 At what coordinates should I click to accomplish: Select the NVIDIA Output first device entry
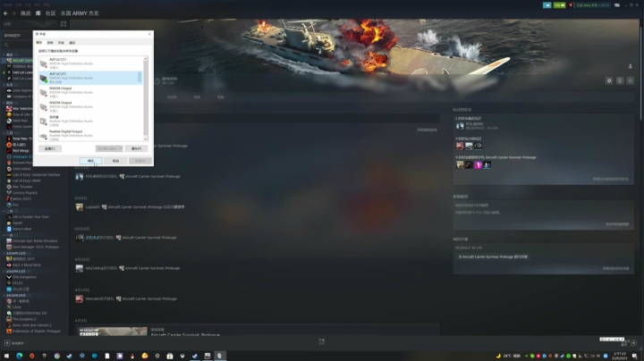(x=90, y=92)
